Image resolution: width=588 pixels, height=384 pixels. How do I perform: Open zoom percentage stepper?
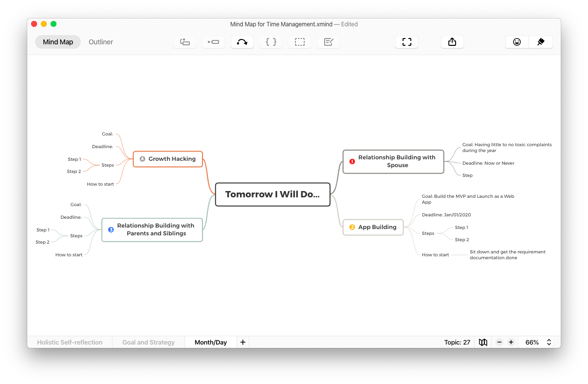click(x=549, y=342)
